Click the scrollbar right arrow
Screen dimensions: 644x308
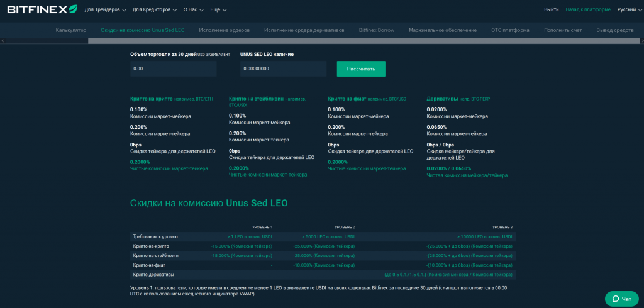pyautogui.click(x=641, y=41)
